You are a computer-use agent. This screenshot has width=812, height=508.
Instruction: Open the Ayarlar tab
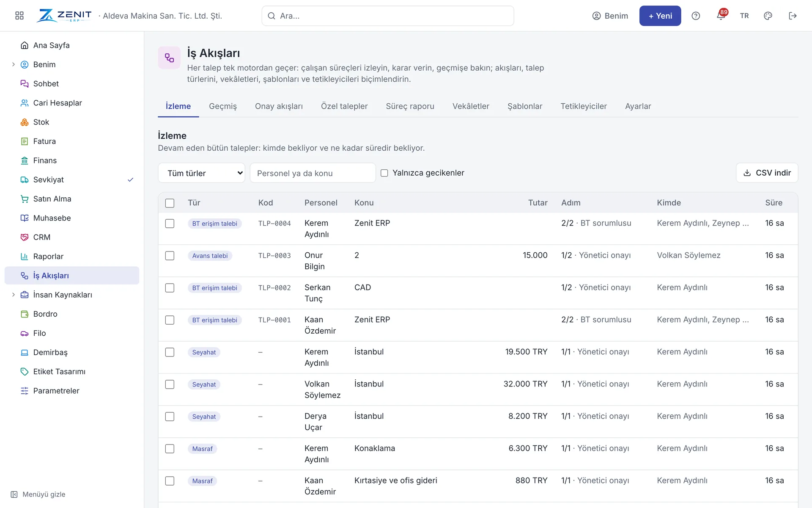tap(638, 106)
